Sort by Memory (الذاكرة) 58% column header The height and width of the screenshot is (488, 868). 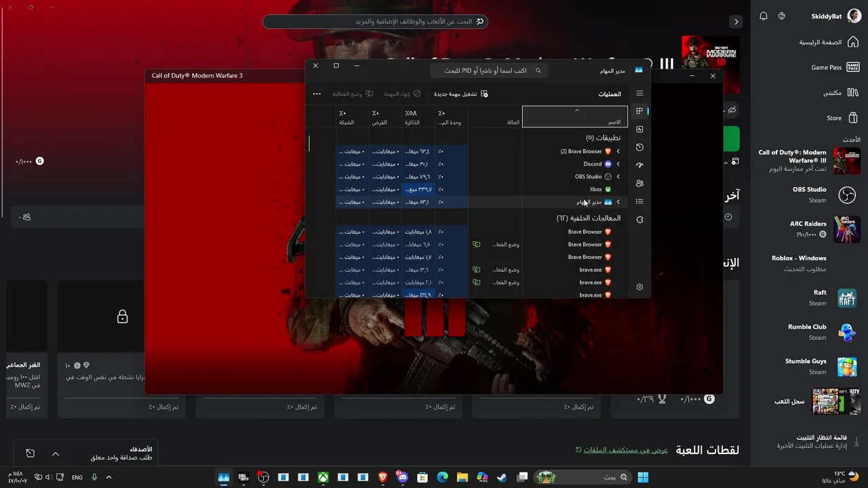pos(418,117)
